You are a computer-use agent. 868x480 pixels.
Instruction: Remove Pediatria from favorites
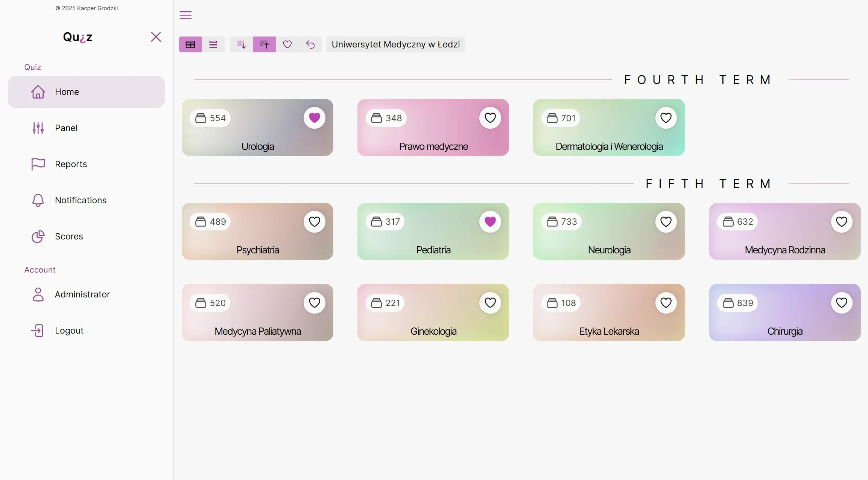[490, 222]
